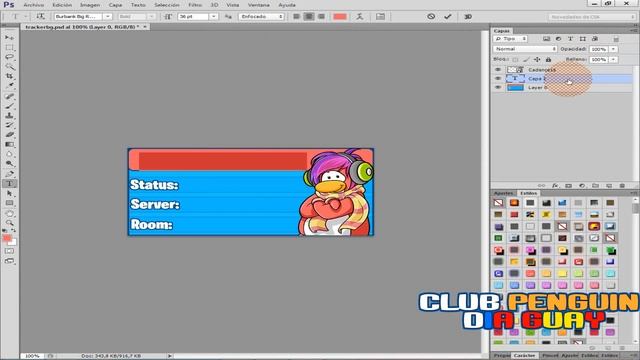Toggle lock transparent pixels
640x360 pixels.
pos(516,60)
